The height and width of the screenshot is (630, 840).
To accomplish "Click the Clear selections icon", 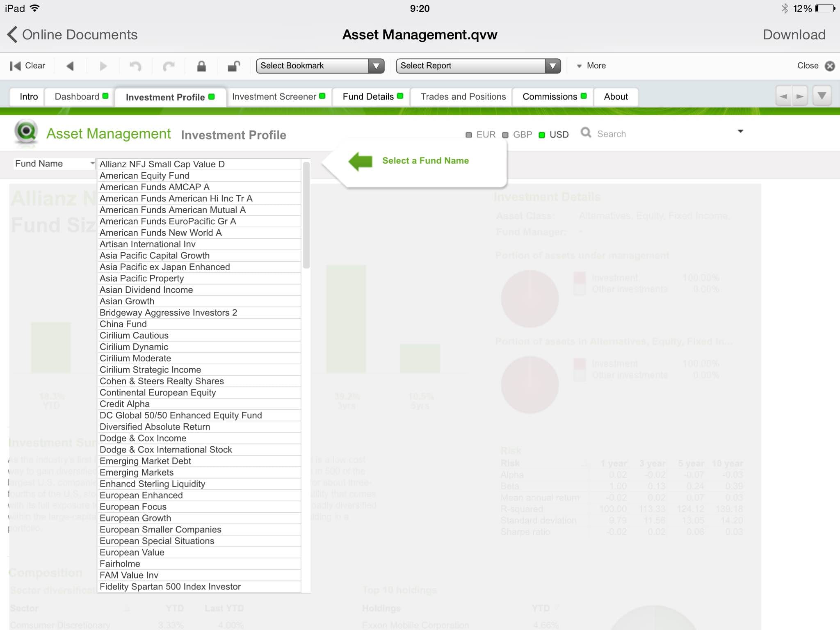I will point(15,66).
